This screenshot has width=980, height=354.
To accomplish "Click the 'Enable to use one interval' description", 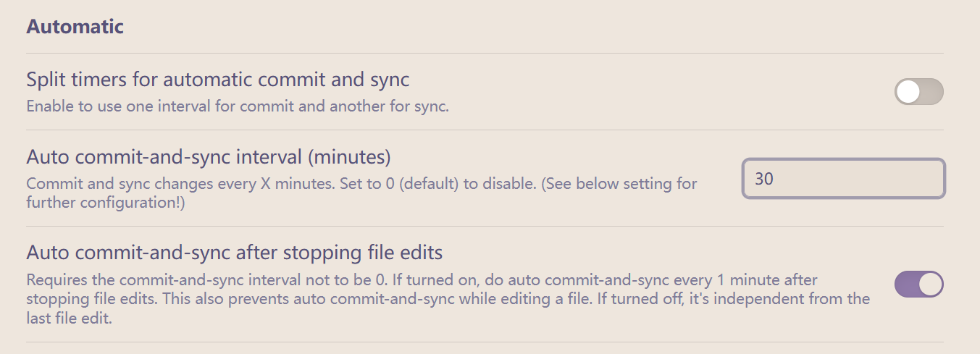I will (238, 106).
